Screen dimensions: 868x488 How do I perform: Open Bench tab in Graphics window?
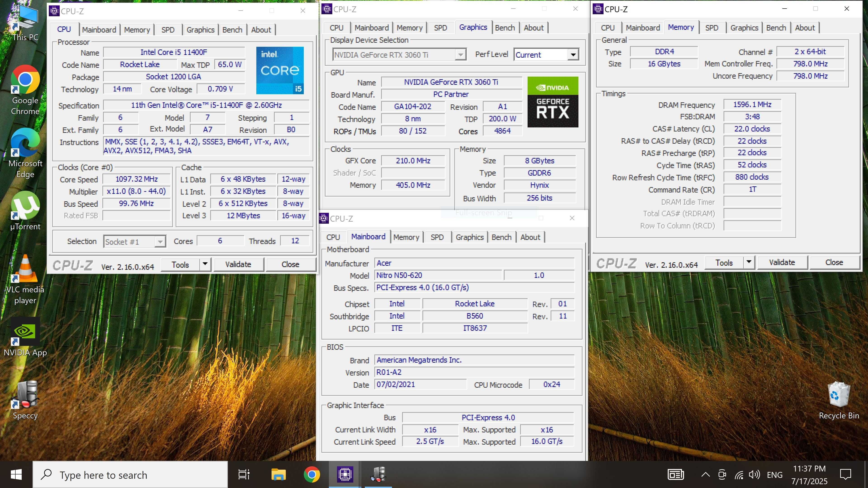click(505, 28)
